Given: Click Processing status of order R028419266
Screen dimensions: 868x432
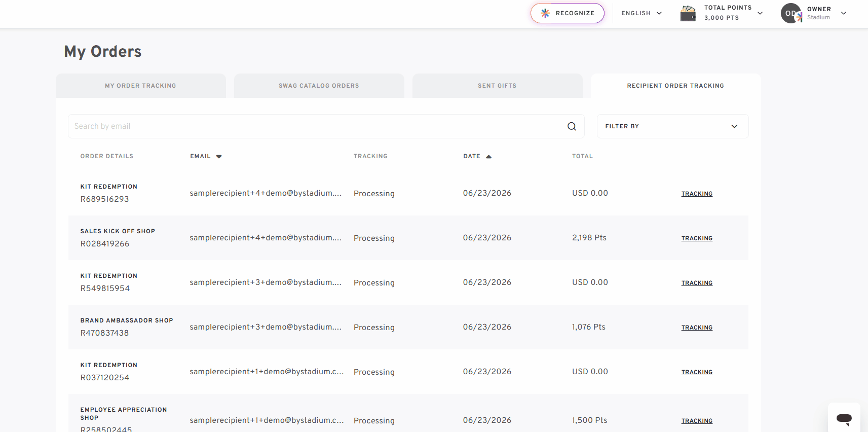Looking at the screenshot, I should [x=374, y=238].
